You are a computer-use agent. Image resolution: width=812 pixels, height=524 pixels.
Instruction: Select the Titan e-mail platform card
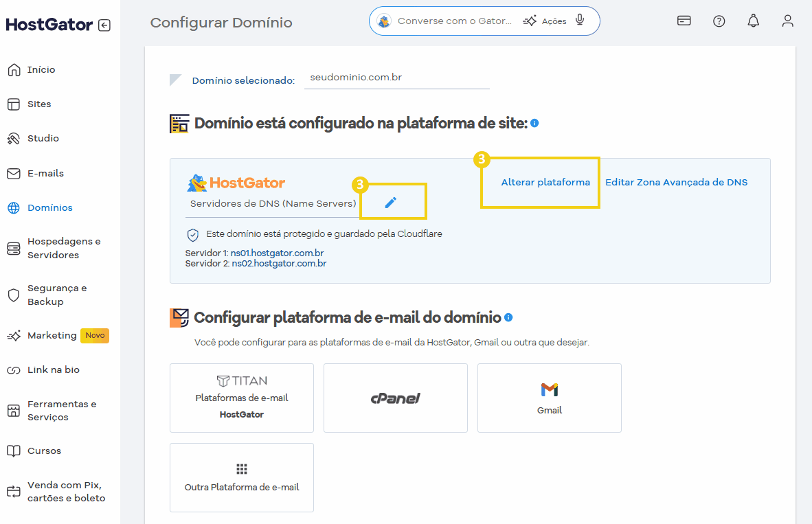[x=242, y=398]
